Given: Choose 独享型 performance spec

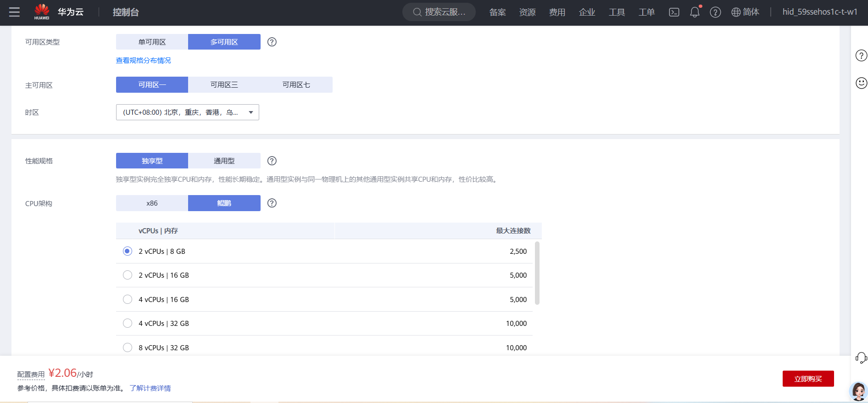Looking at the screenshot, I should click(x=152, y=161).
